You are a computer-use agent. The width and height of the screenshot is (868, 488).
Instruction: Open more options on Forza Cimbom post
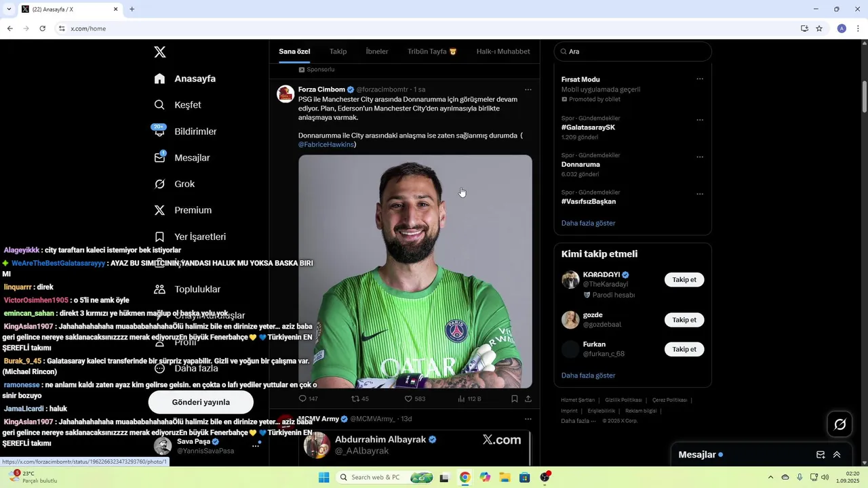(x=528, y=89)
